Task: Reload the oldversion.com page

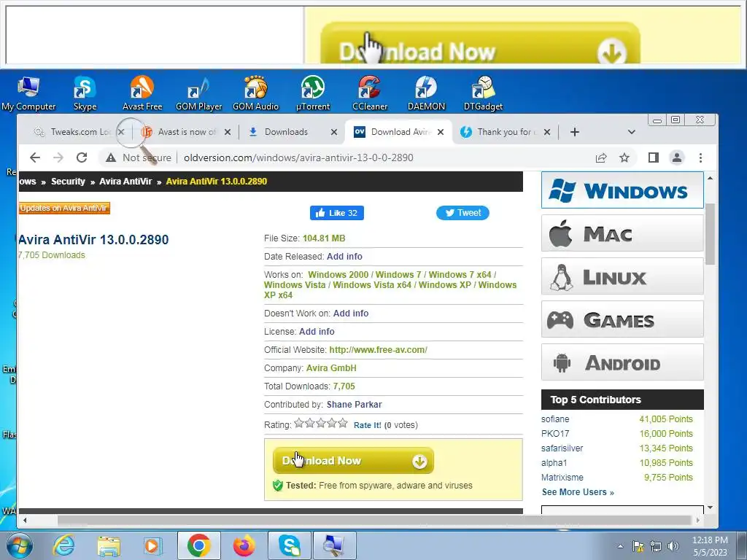Action: [x=82, y=157]
